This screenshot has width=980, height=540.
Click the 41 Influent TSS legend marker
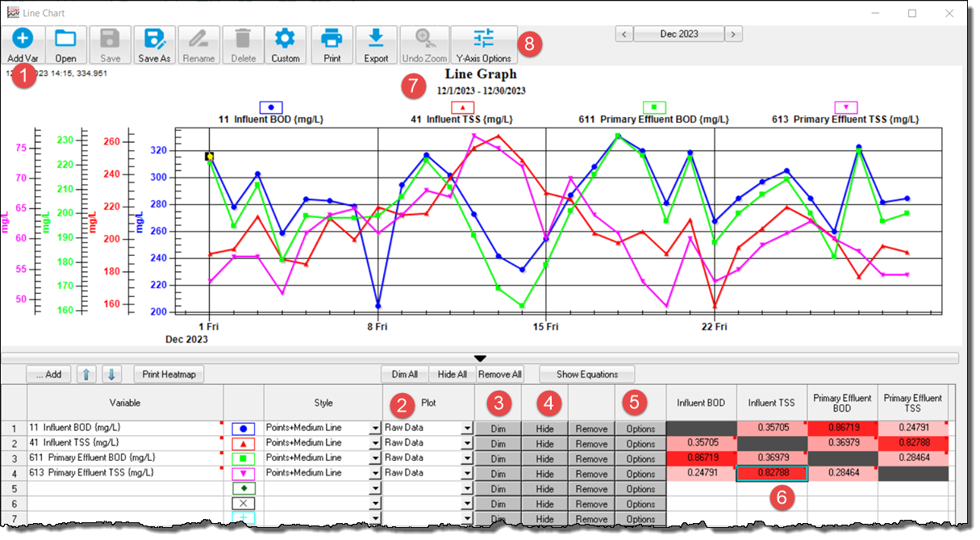[462, 107]
